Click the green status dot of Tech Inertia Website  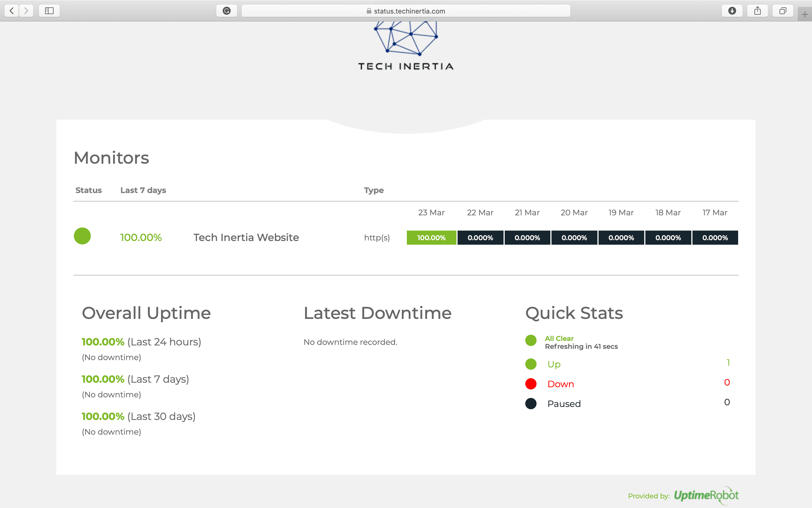click(x=82, y=236)
